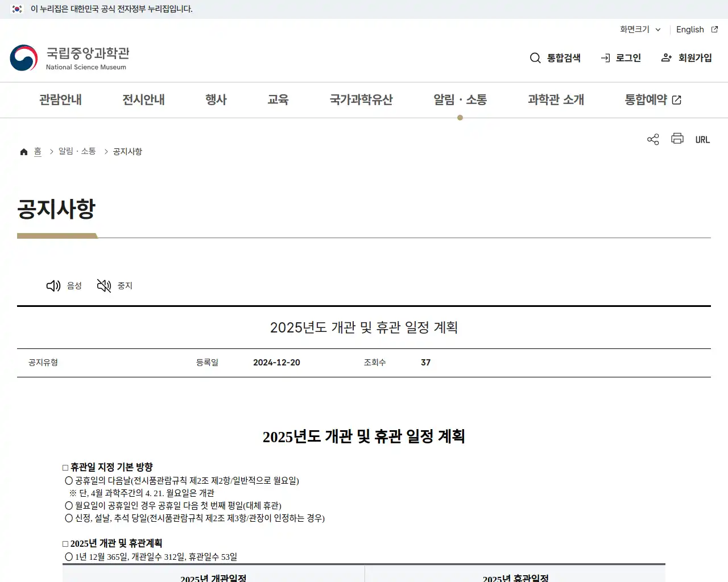This screenshot has width=728, height=582.
Task: Play the page audio with 음성 speaker icon
Action: (x=53, y=285)
